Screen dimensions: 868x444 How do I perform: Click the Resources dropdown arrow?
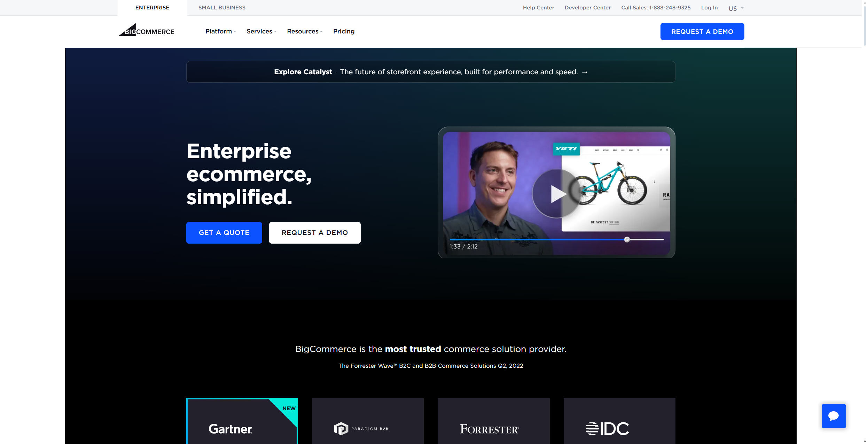(x=322, y=32)
